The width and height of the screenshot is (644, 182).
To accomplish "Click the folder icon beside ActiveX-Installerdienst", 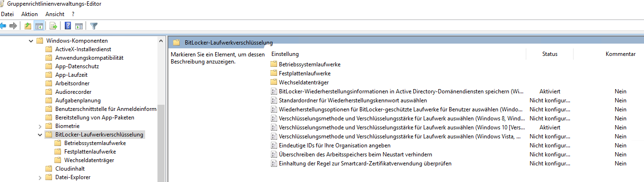I will point(49,49).
